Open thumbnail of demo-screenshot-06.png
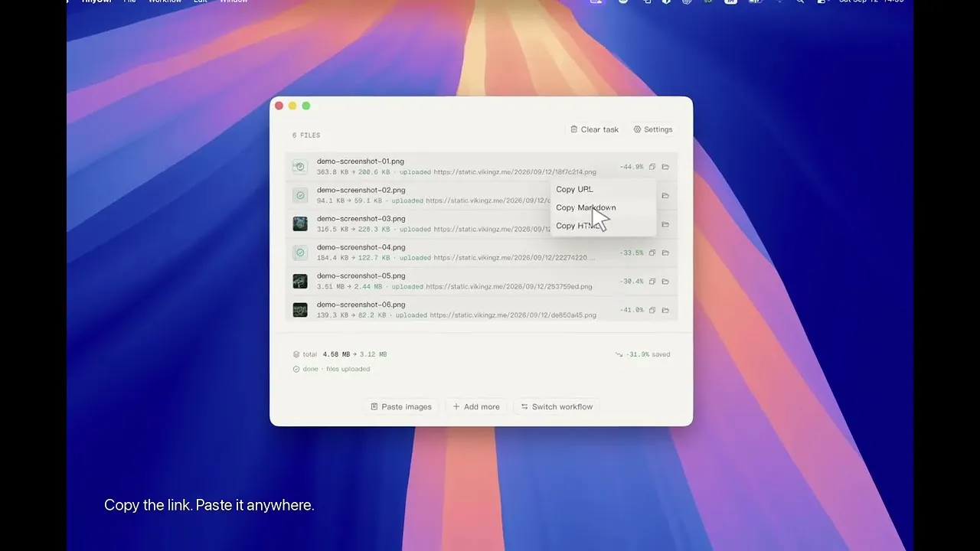This screenshot has width=980, height=551. [x=300, y=310]
